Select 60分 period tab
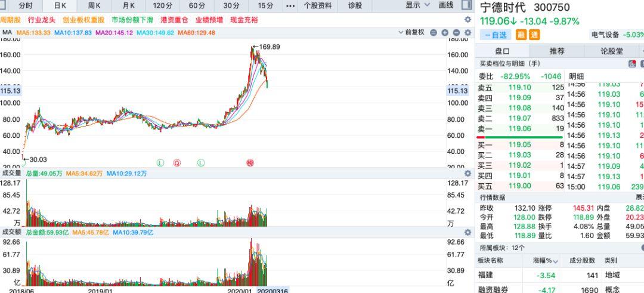Image resolution: width=644 pixels, height=293 pixels. (197, 5)
